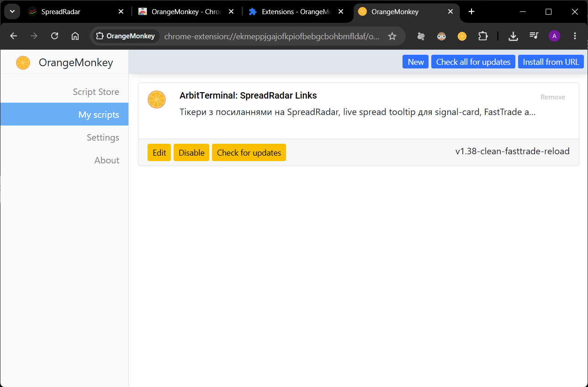Click the v1.38-clean-fasttrade-reload version text
Viewport: 588px width, 387px height.
(513, 151)
